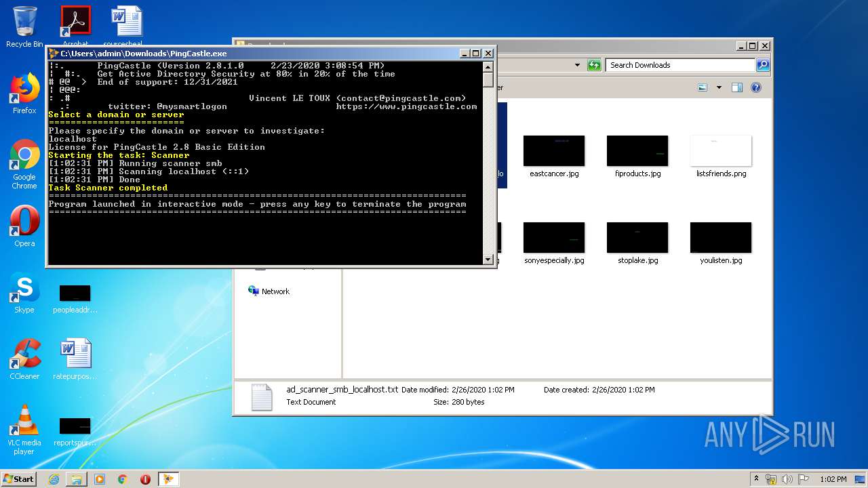The image size is (868, 488).
Task: Click the PingCastle console scroll down arrow
Action: [x=488, y=260]
